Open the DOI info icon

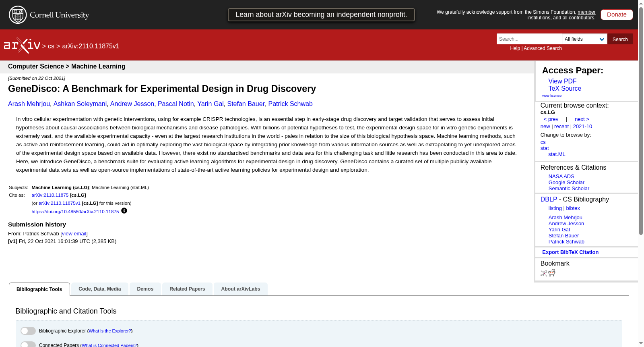click(124, 211)
